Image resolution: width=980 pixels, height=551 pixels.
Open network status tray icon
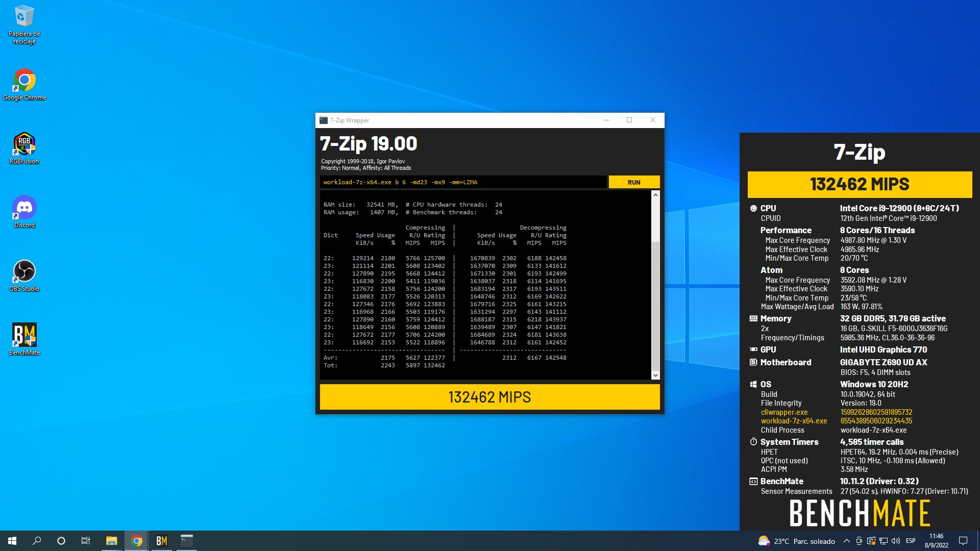(x=884, y=541)
